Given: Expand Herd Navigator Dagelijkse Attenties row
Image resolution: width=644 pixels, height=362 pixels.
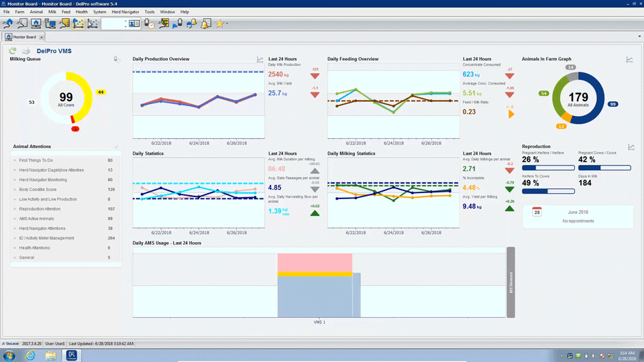Looking at the screenshot, I should 15,170.
